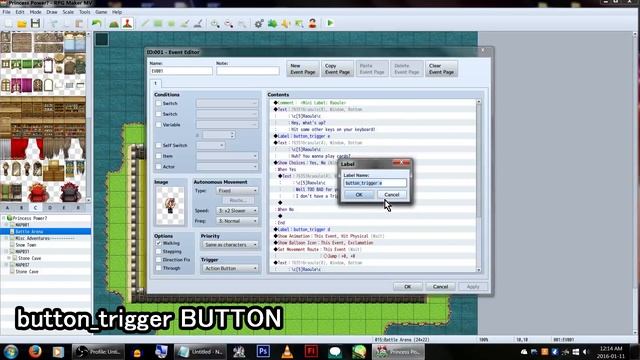
Task: Select the Event mode icon
Action: coord(127,23)
